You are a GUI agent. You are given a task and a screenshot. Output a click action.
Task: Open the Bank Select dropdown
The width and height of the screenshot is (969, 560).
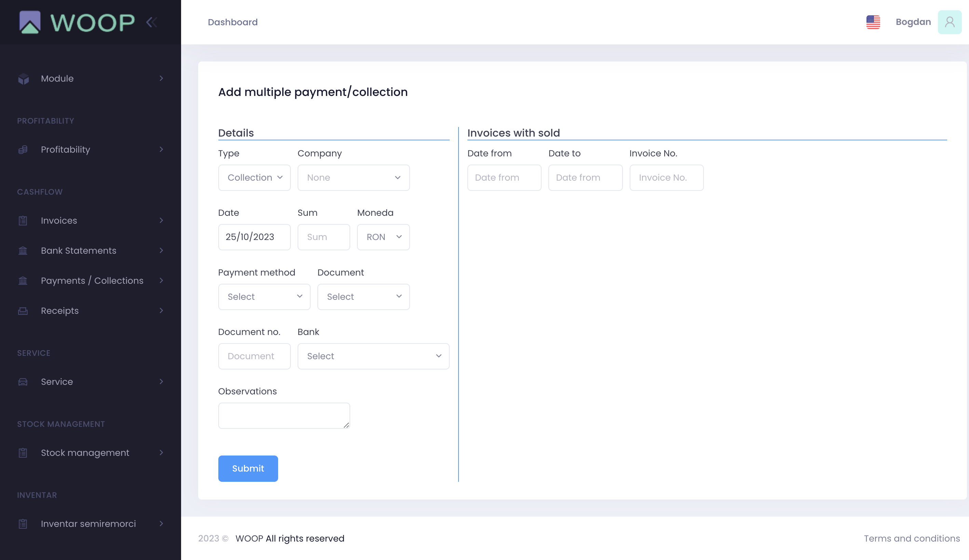373,356
